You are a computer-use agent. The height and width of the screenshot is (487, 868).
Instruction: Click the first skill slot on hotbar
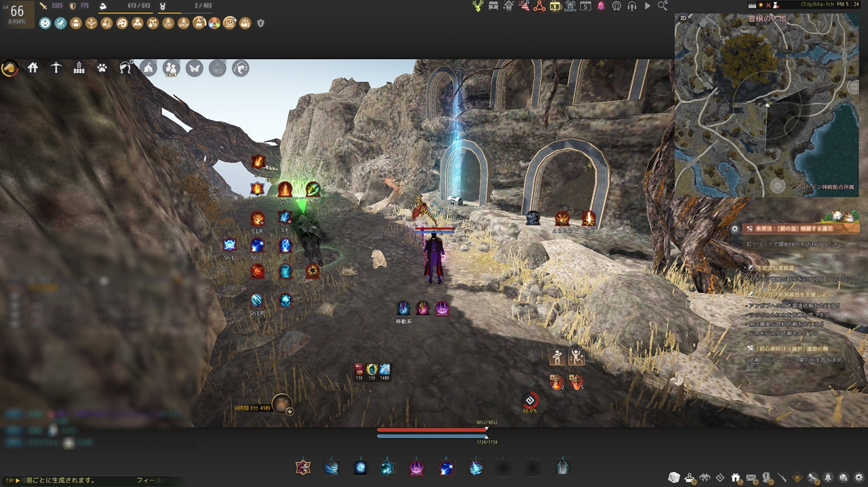point(302,467)
